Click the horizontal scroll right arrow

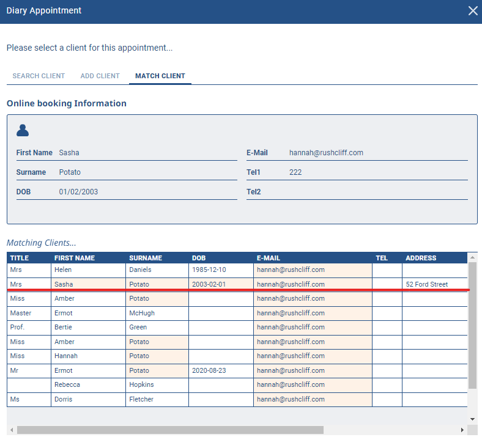point(462,430)
